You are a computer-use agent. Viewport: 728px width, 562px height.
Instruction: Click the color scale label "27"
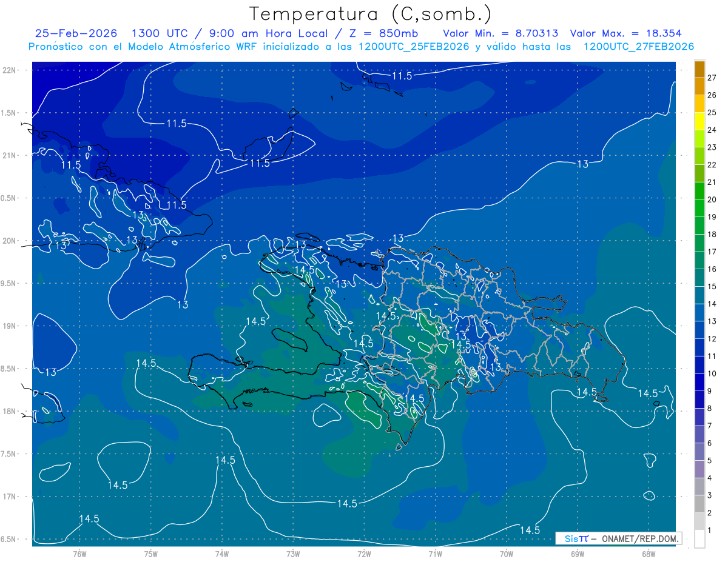click(x=712, y=78)
